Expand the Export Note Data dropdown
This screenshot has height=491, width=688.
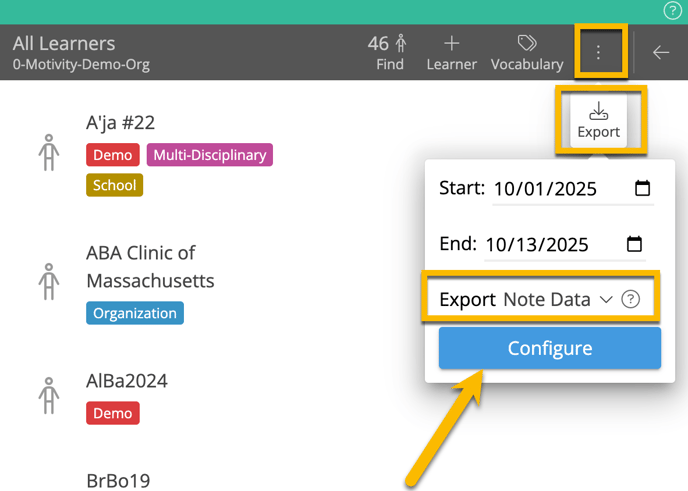[556, 299]
